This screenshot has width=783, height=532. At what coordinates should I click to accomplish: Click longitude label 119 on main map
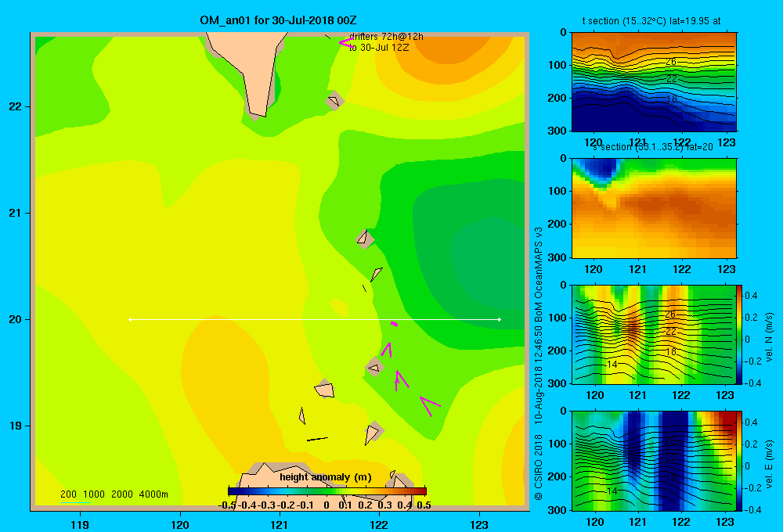tap(80, 524)
